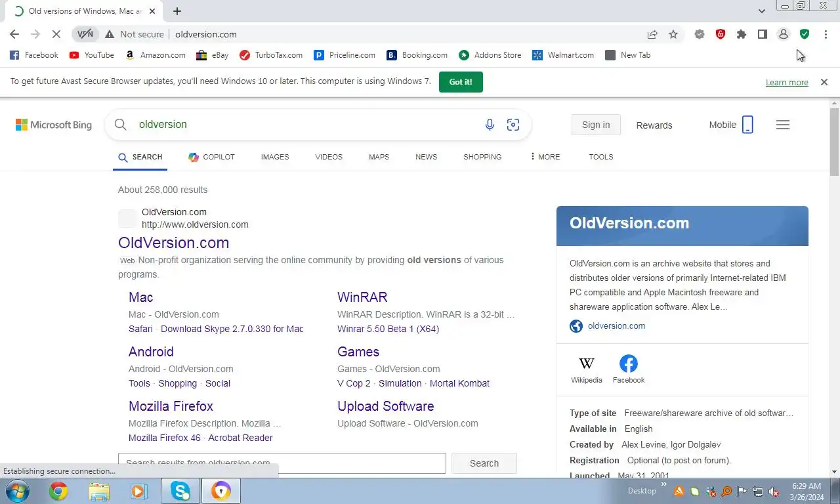The image size is (840, 504).
Task: Share this page via the share icon
Action: (x=652, y=34)
